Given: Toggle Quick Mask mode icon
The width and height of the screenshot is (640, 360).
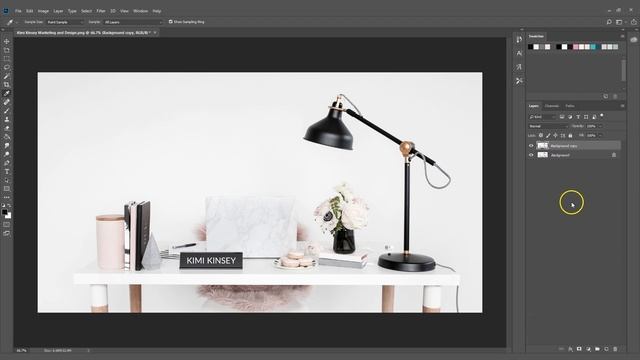Looking at the screenshot, I should click(7, 224).
